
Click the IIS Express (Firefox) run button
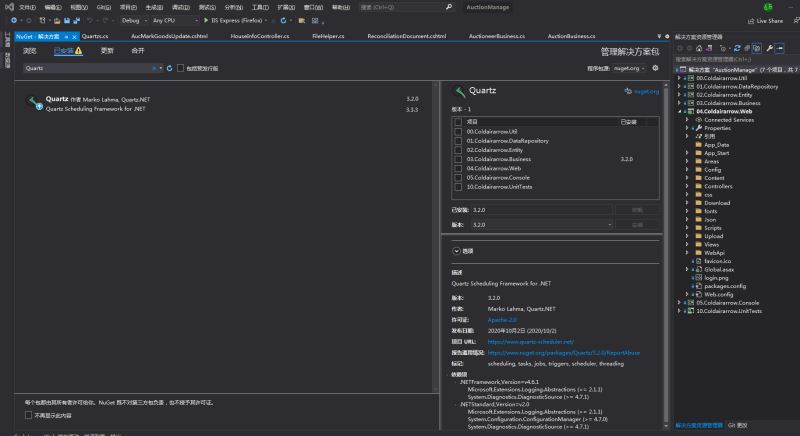coord(234,20)
